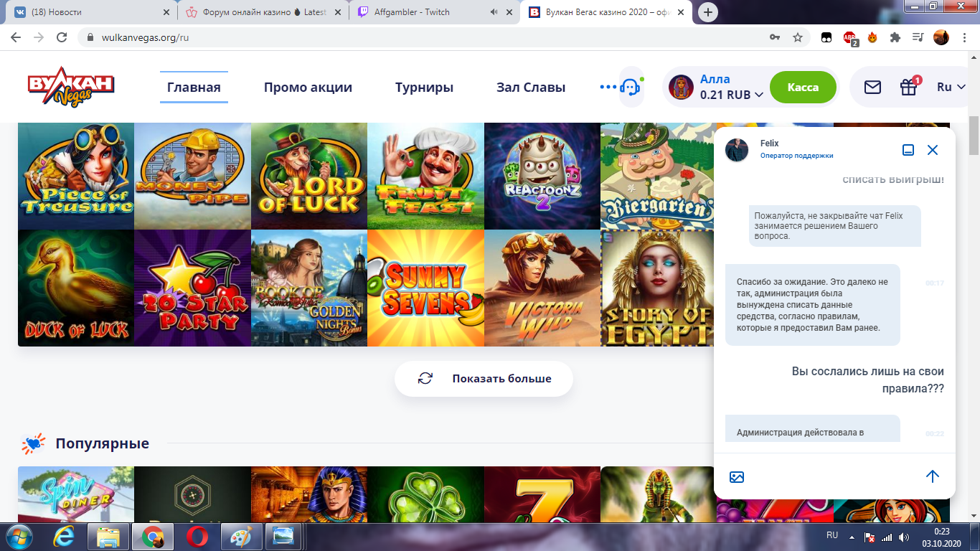Minimize the Felix support chat
Image resolution: width=980 pixels, height=551 pixels.
[x=908, y=150]
